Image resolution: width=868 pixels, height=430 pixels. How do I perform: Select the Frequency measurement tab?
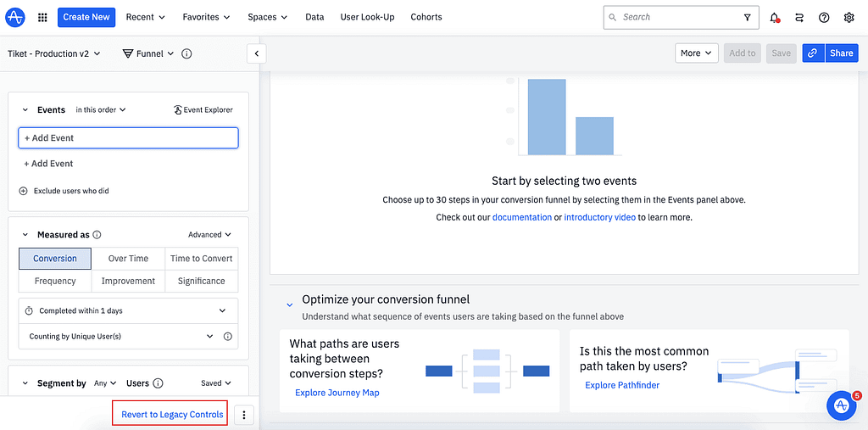pyautogui.click(x=55, y=281)
